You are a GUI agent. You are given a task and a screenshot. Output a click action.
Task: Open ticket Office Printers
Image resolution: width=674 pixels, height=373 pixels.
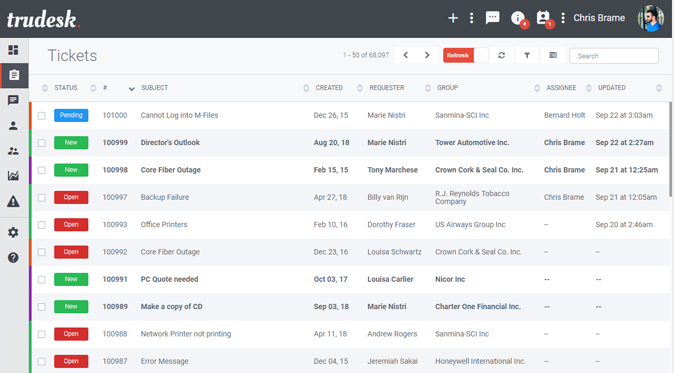tap(164, 225)
